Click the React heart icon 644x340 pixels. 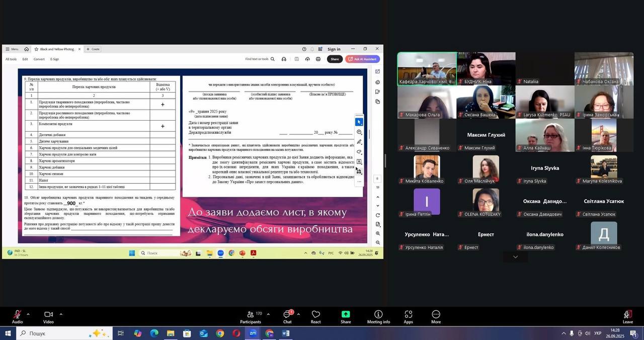click(315, 316)
